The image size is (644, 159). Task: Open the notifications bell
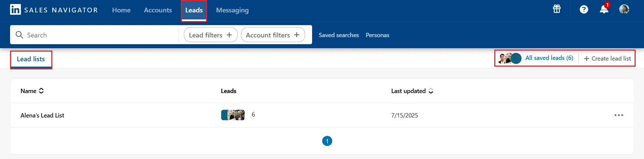click(604, 9)
